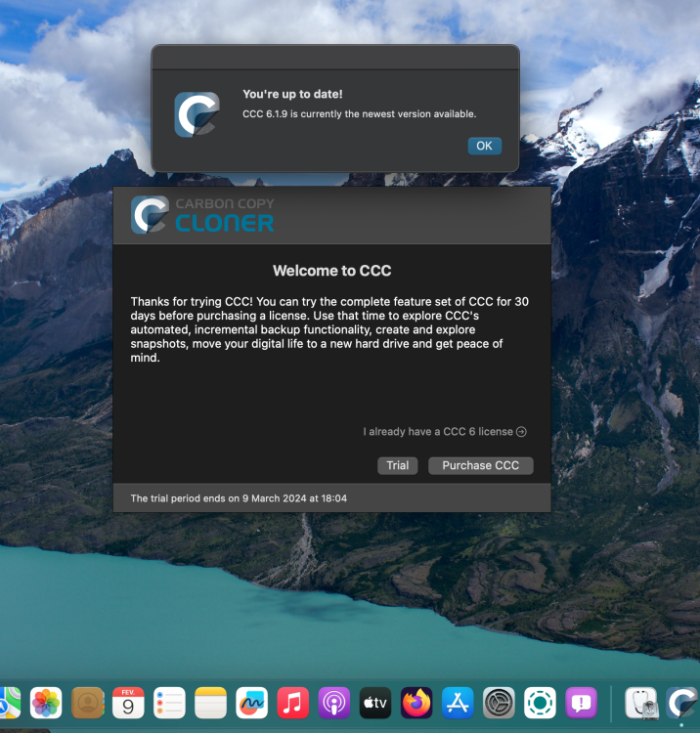Click the CCC icon in the update dialog
Screen dimensions: 700x733
(197, 114)
